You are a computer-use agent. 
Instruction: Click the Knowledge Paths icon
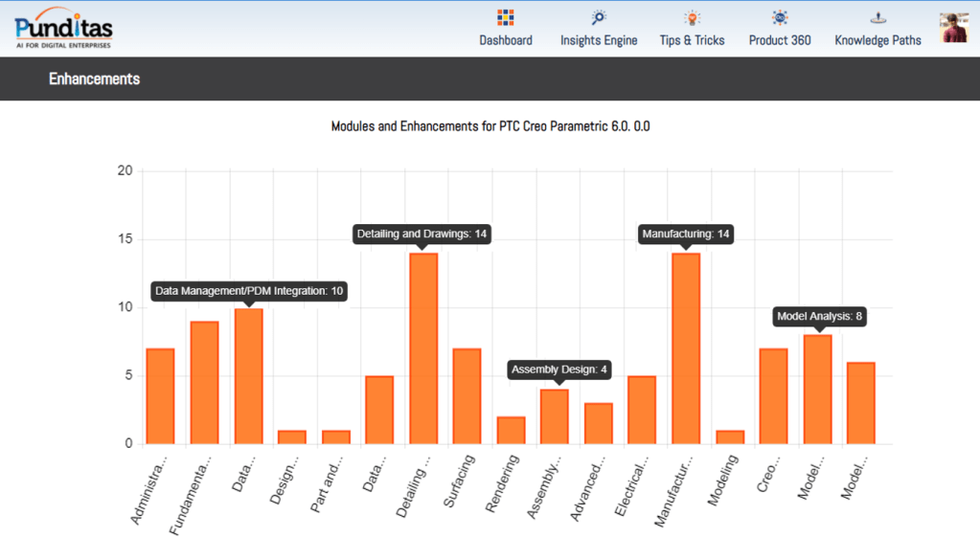coord(877,17)
